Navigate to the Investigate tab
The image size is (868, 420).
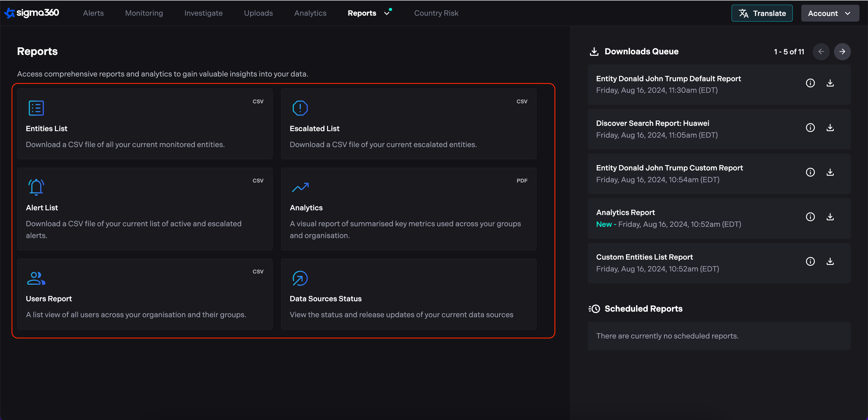click(203, 13)
